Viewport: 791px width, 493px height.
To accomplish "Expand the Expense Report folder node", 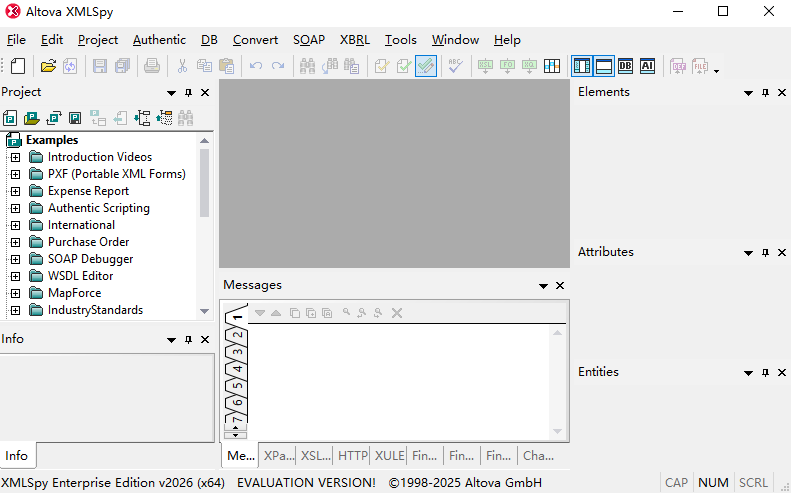I will click(16, 191).
